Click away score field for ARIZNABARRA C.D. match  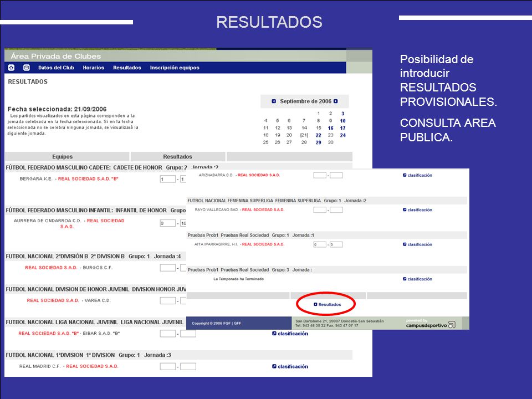[336, 176]
